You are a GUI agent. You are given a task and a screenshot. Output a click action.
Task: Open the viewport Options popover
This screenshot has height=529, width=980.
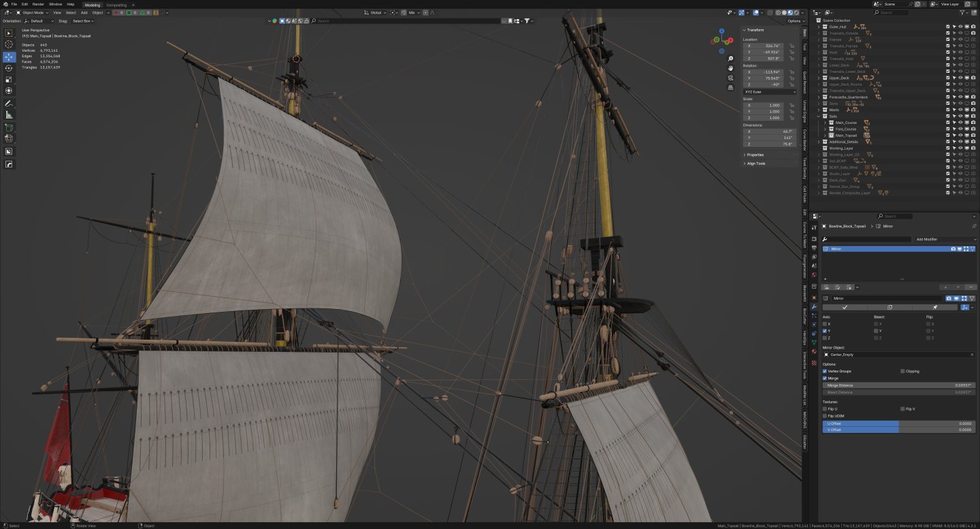point(795,21)
